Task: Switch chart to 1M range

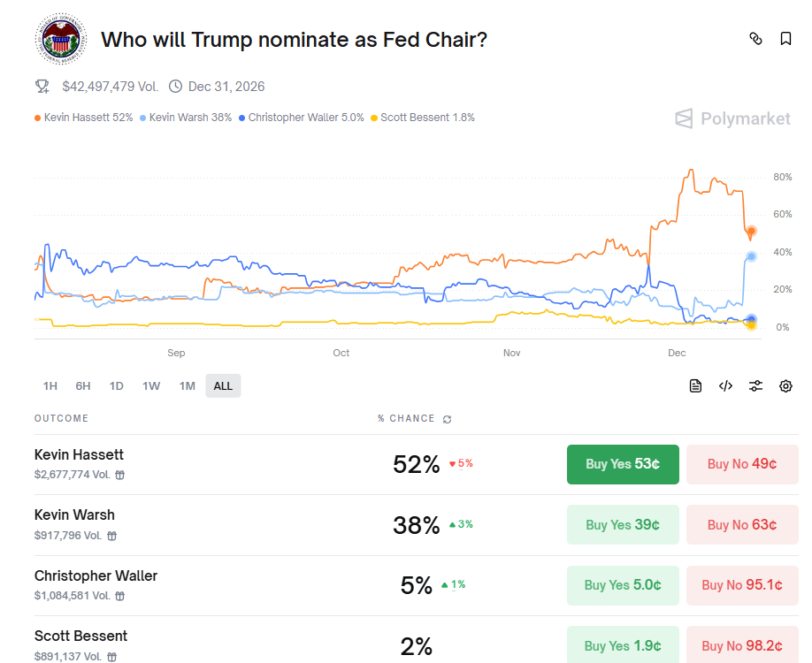Action: [x=187, y=385]
